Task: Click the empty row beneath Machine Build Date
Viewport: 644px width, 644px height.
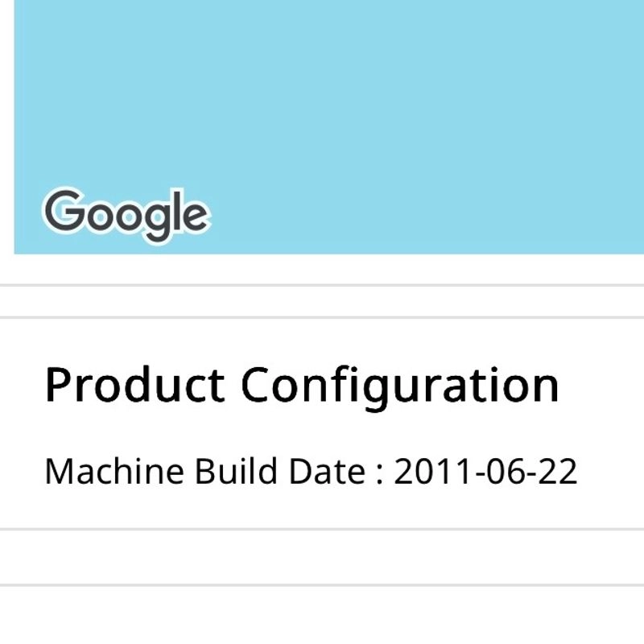Action: click(322, 557)
